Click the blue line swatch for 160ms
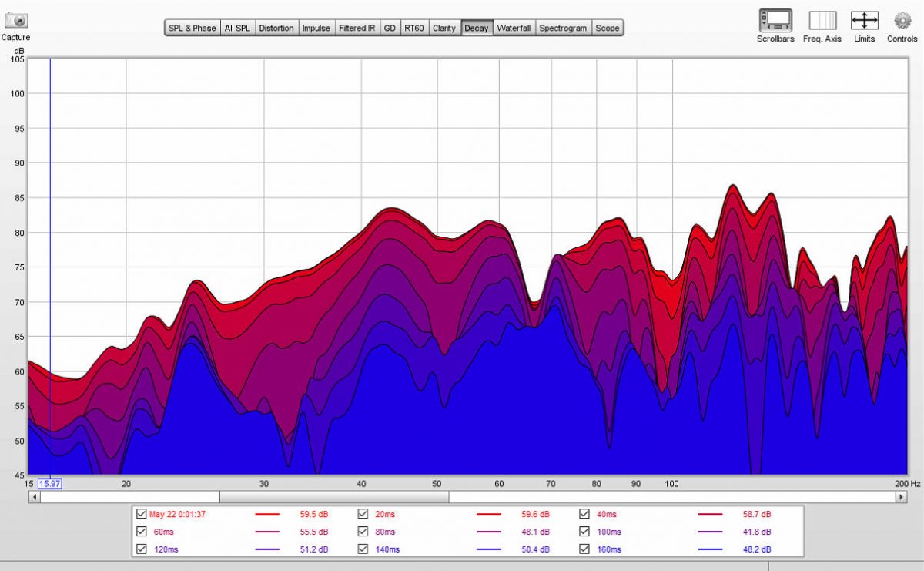The width and height of the screenshot is (924, 571). [x=710, y=549]
